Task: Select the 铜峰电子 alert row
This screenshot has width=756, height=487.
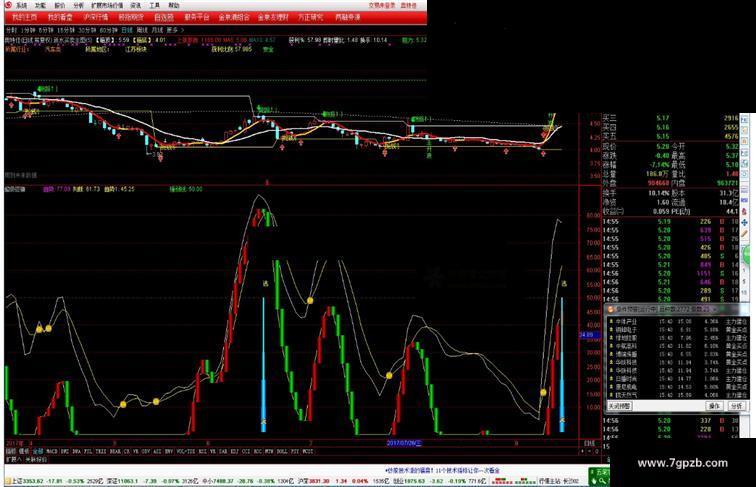Action: point(677,330)
